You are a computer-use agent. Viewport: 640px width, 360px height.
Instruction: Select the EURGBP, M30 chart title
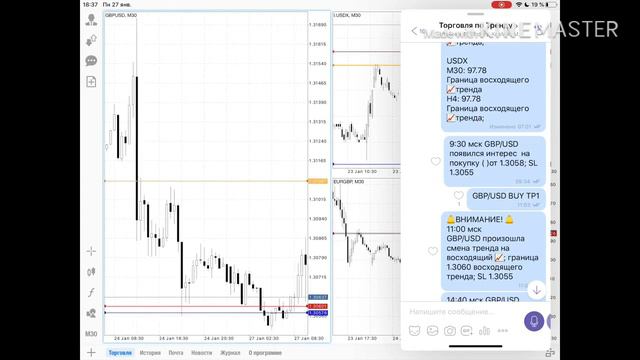pyautogui.click(x=349, y=182)
